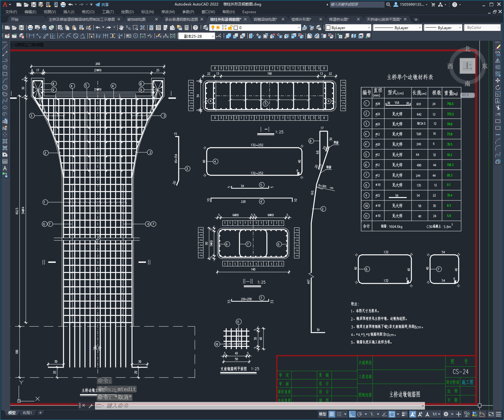Open the 1:1 annotation scale dropdown
Image resolution: width=504 pixels, height=420 pixels.
pyautogui.click(x=436, y=414)
